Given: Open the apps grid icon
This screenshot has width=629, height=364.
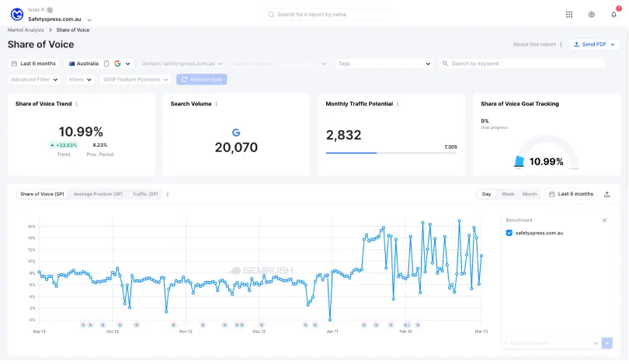Looking at the screenshot, I should pos(569,15).
